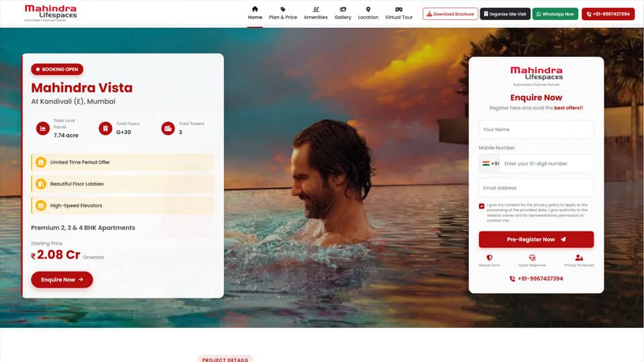Screen dimensions: 644x362
Task: Click the Privacy Protected user icon
Action: (579, 257)
